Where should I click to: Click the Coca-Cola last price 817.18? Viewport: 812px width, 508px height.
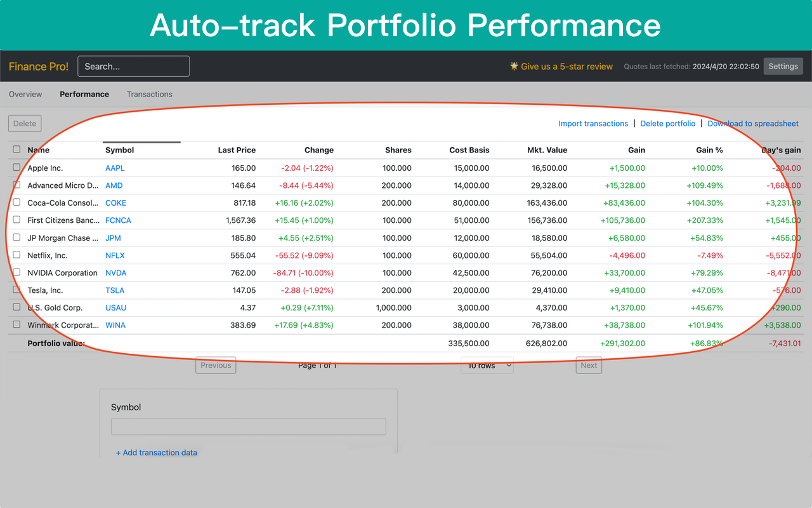pyautogui.click(x=245, y=203)
